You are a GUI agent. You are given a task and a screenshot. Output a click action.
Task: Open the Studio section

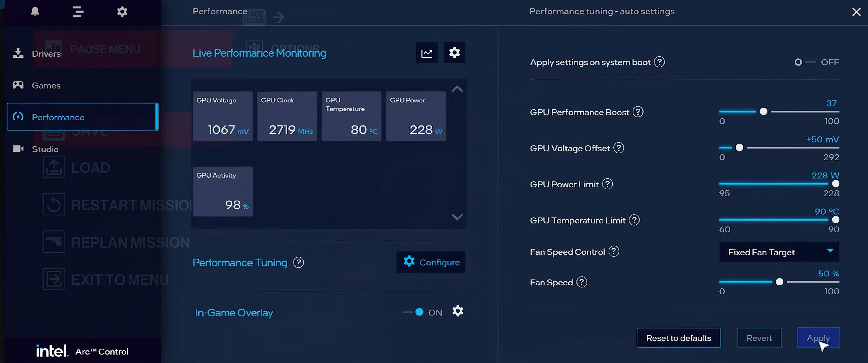tap(45, 149)
